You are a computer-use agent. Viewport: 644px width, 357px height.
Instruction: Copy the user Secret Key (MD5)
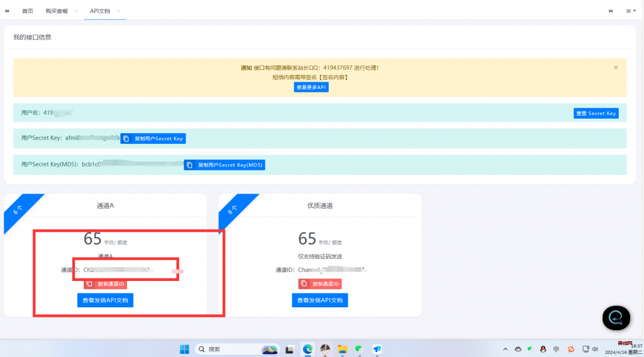click(x=225, y=165)
